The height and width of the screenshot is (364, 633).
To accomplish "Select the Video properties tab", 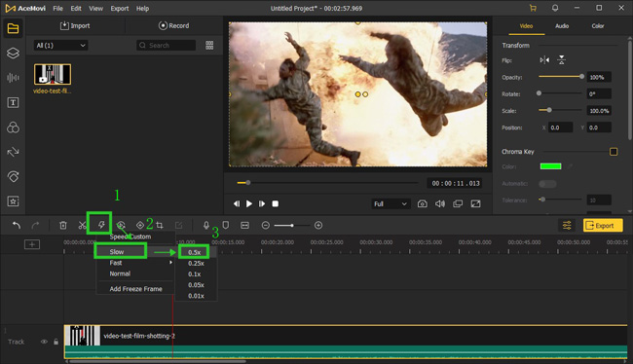I will [x=526, y=26].
